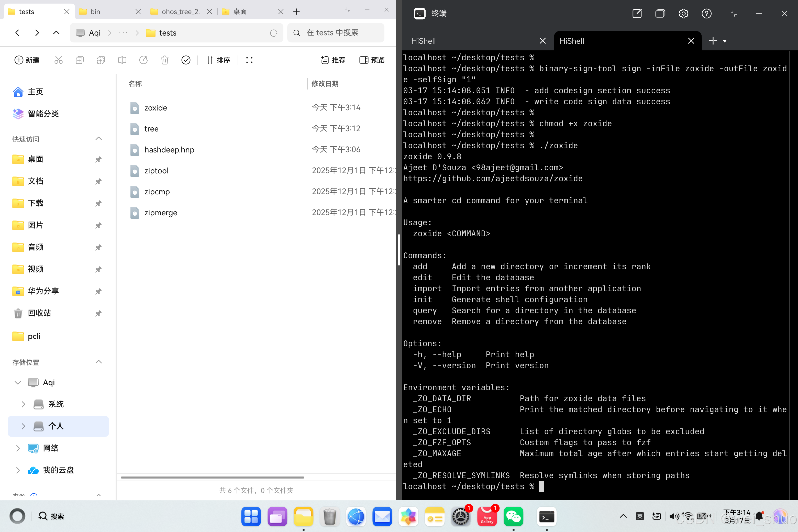798x532 pixels.
Task: Switch to the ohos_tree_2. tab
Action: point(181,12)
